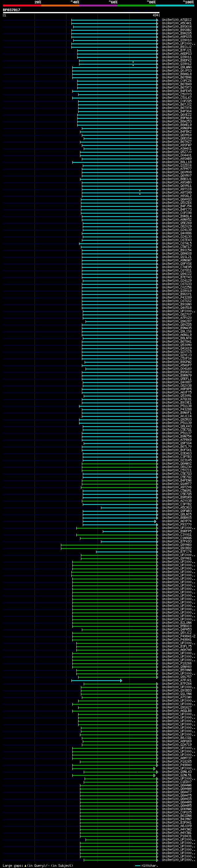
Task: Click the UniRef100_A6YP74 hit label
Action: coord(177,521)
